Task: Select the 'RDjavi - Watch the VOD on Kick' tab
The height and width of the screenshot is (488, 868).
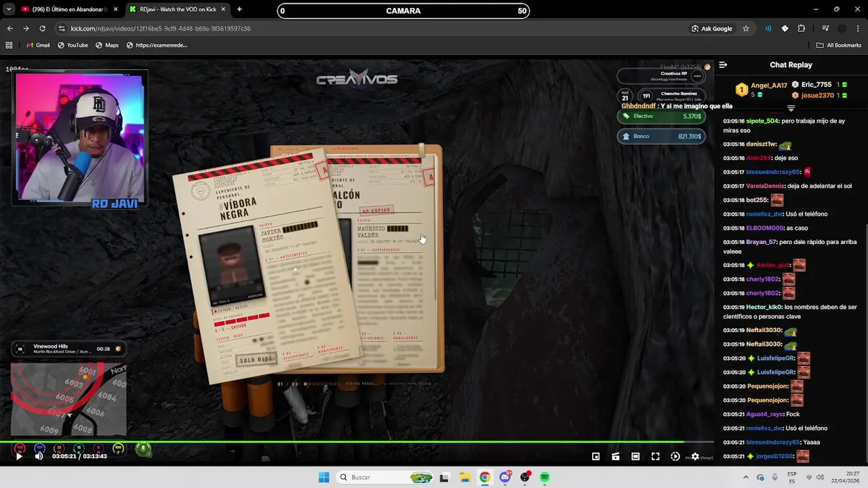Action: tap(178, 9)
